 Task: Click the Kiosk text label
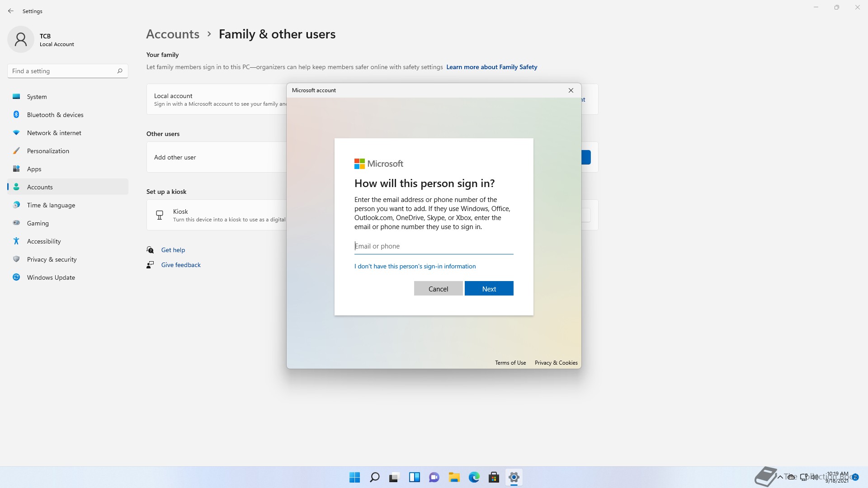(x=180, y=211)
